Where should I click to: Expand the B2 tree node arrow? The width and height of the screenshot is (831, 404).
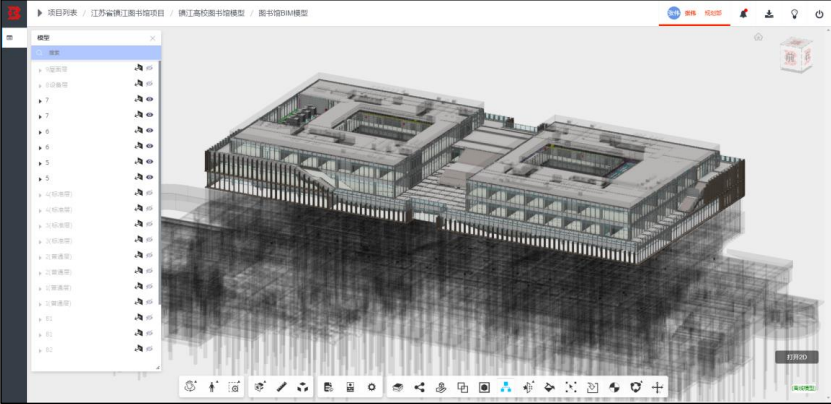40,350
